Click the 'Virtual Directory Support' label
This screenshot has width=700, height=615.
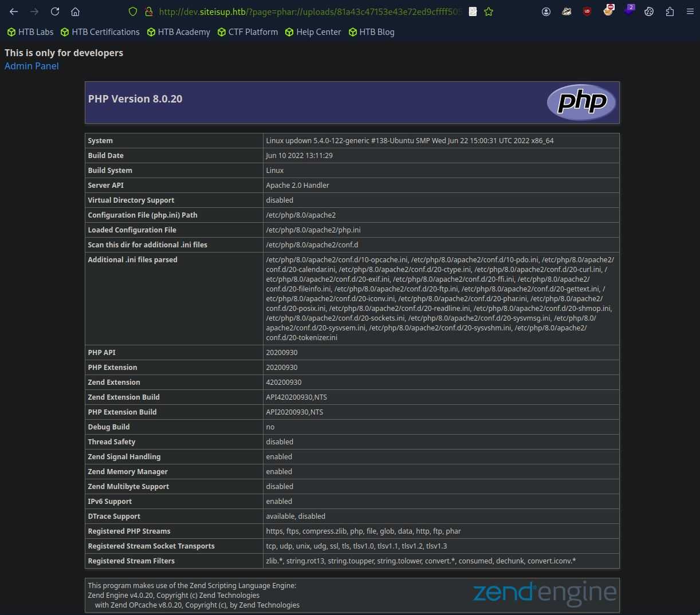[131, 200]
